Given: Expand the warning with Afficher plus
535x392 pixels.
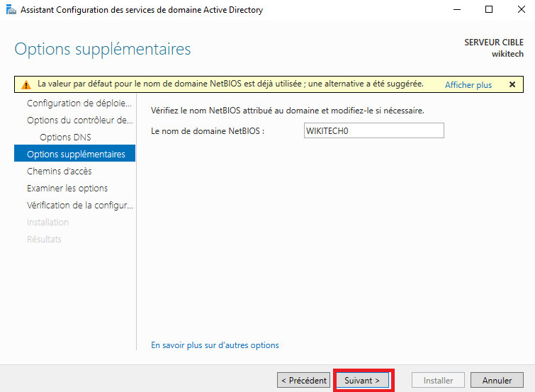Looking at the screenshot, I should (468, 85).
